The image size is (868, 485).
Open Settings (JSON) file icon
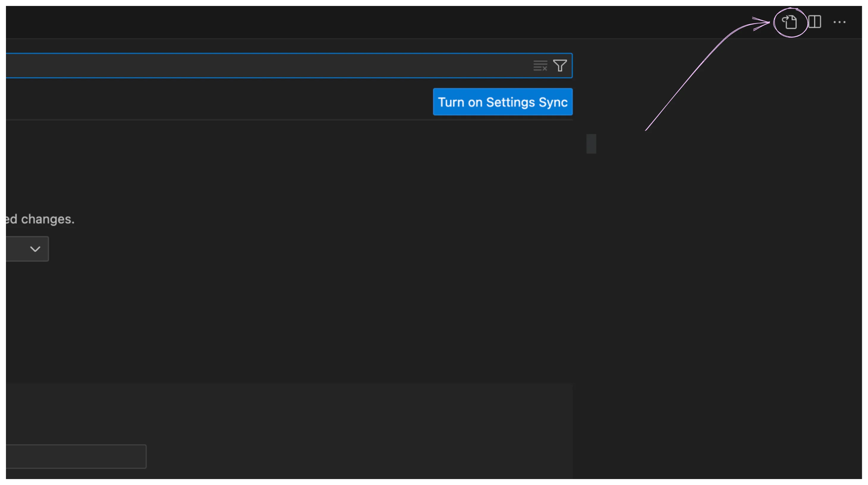click(x=789, y=22)
